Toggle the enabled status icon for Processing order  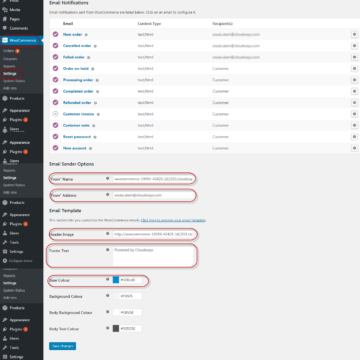click(x=55, y=80)
